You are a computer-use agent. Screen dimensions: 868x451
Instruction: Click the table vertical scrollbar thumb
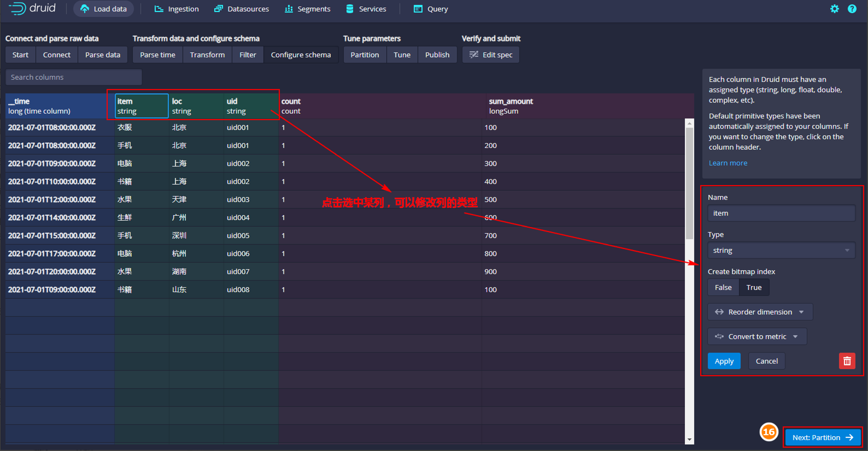tap(689, 183)
